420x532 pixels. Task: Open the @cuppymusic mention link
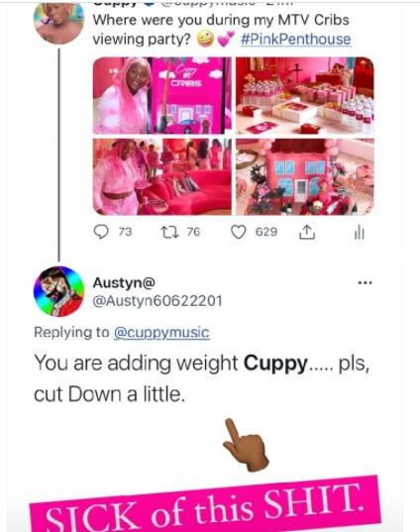tap(161, 332)
